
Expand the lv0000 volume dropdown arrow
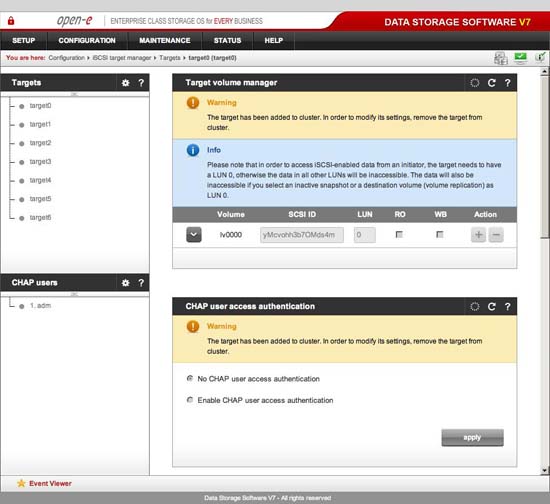tap(194, 235)
